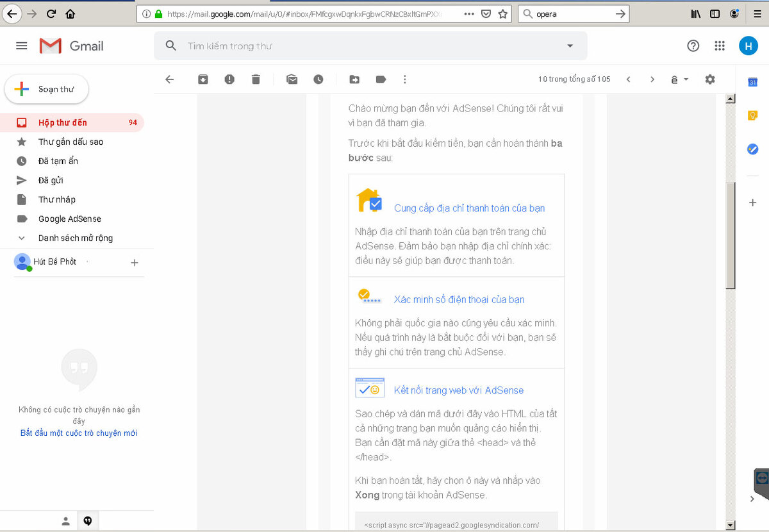Click the browser Back arrow button
This screenshot has width=769, height=532.
click(12, 13)
